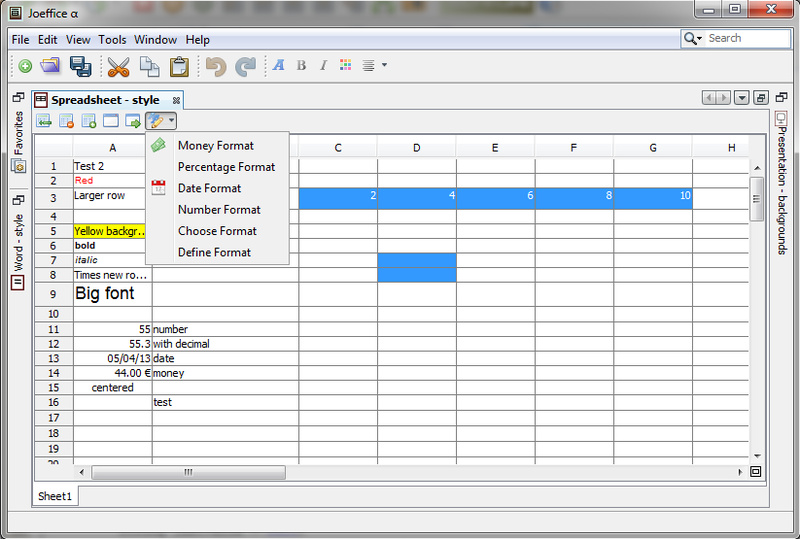Click the restore icon above Word - style
The width and height of the screenshot is (800, 539).
18,200
